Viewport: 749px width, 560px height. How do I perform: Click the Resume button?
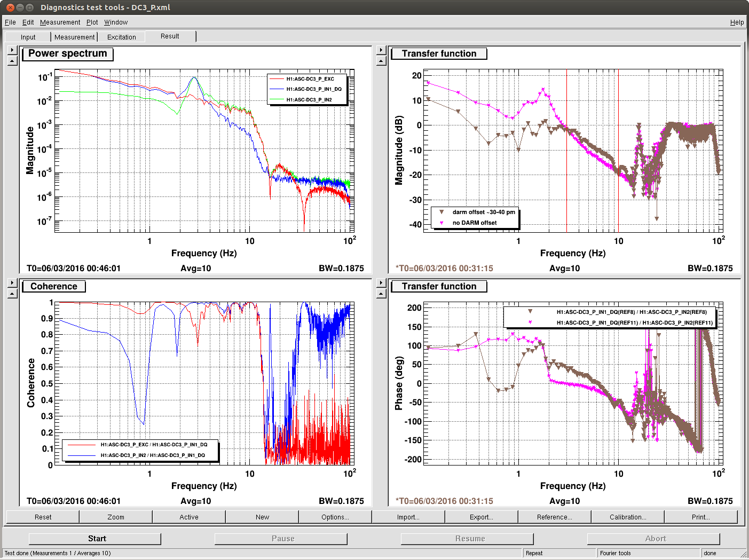coord(467,539)
